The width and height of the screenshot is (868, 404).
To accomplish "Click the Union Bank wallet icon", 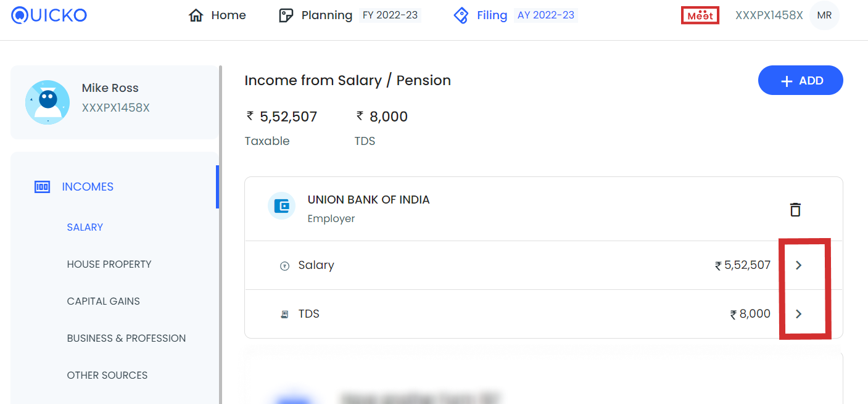I will pyautogui.click(x=282, y=206).
